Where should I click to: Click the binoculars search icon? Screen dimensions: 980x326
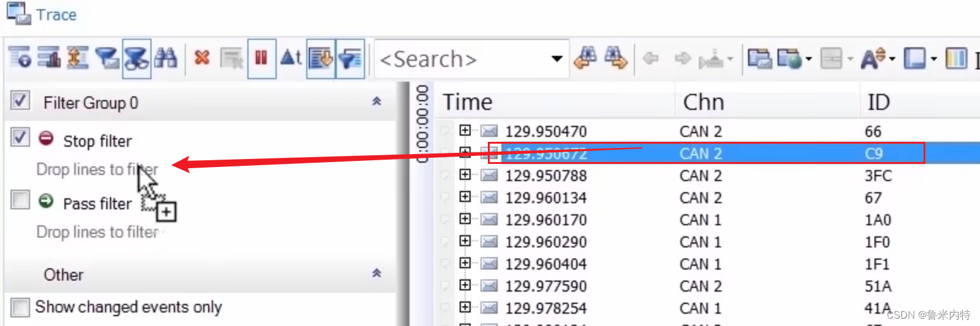[165, 58]
